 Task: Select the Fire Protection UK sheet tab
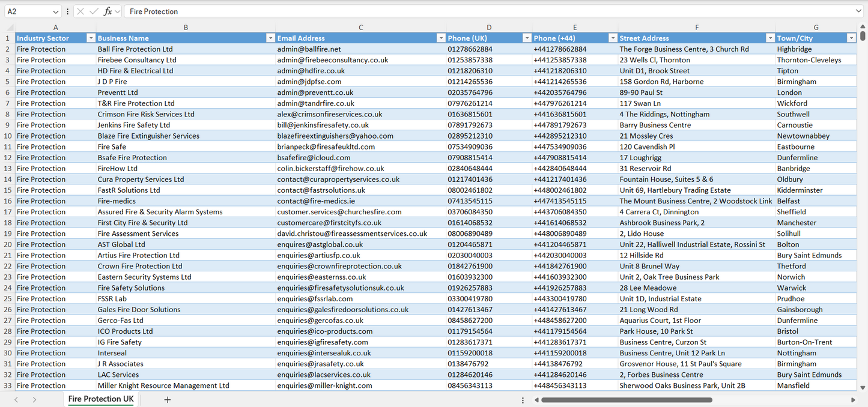101,399
